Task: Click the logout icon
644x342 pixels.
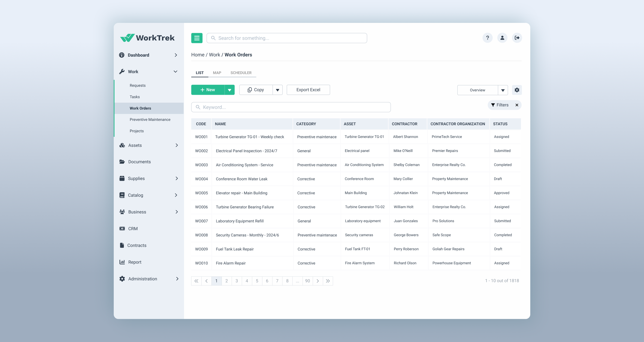Action: (517, 38)
